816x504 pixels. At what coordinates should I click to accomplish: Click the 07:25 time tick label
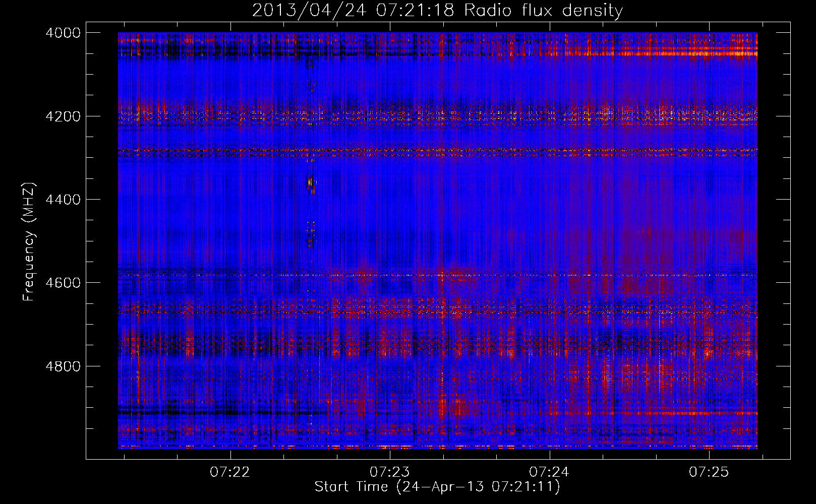[x=709, y=472]
